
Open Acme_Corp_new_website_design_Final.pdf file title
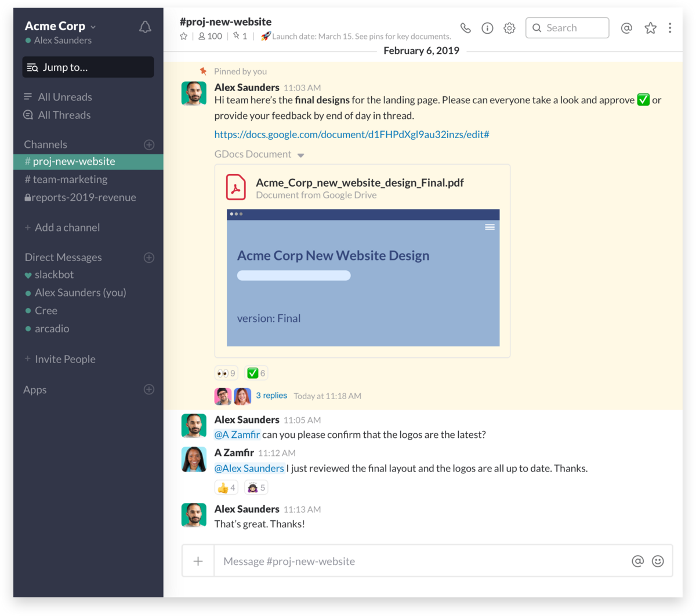(x=360, y=183)
